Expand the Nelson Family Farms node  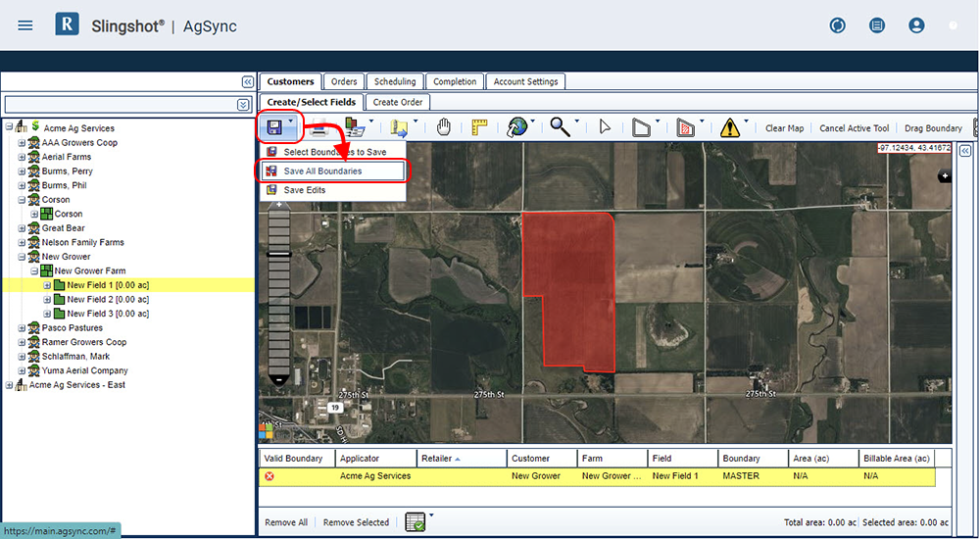(22, 243)
